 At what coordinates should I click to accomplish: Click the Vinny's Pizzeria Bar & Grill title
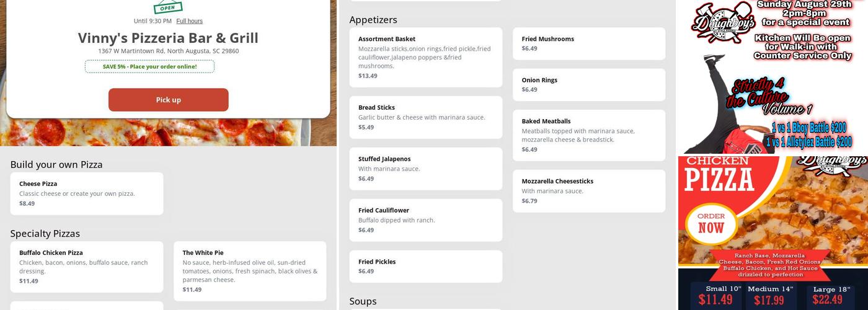tap(168, 38)
